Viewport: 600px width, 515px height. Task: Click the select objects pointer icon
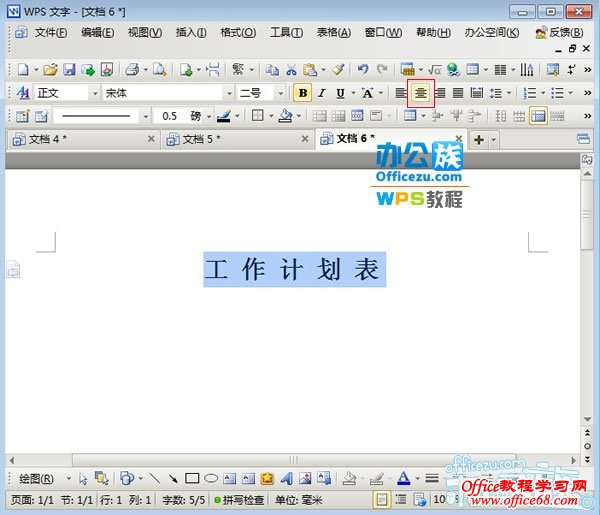pos(83,478)
